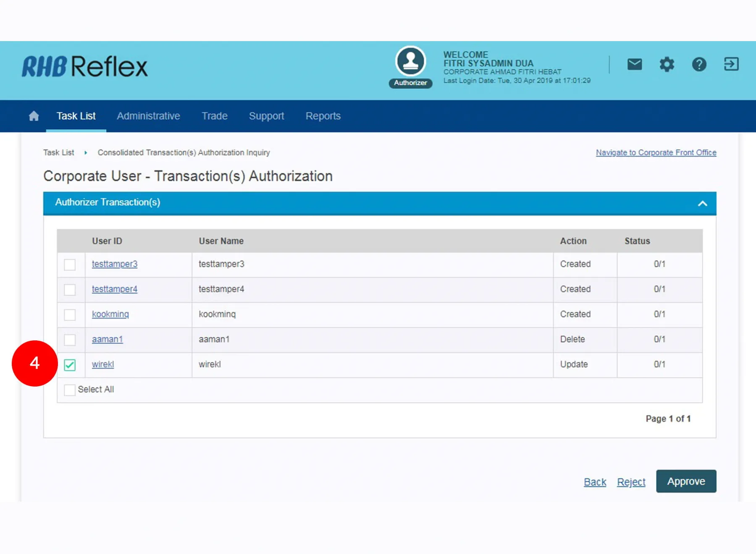Image resolution: width=756 pixels, height=554 pixels.
Task: Select the aaman1 row checkbox
Action: click(x=70, y=340)
